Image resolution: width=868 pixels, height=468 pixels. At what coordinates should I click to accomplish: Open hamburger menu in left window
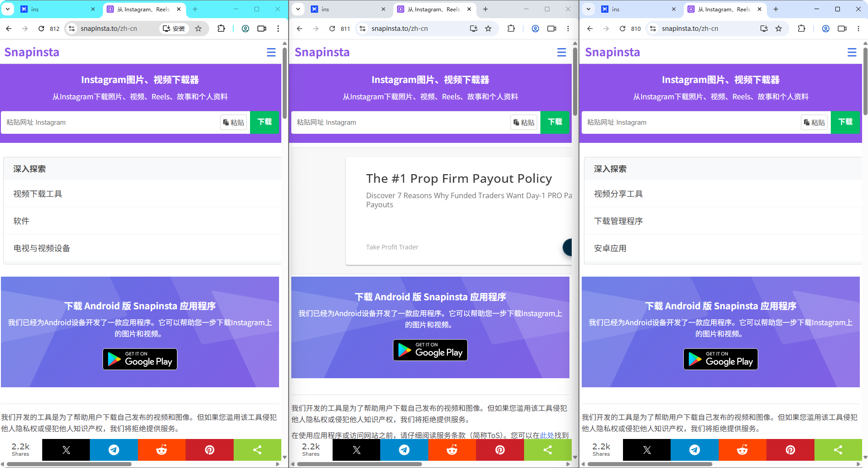(x=271, y=53)
